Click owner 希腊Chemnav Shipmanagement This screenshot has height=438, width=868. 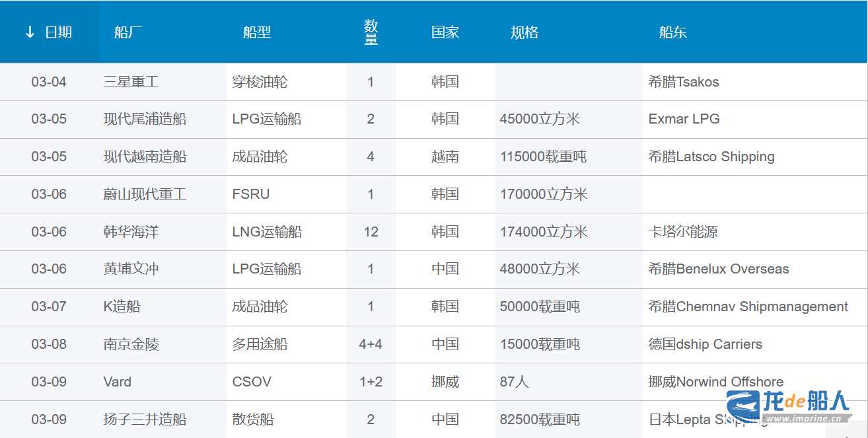tap(748, 307)
